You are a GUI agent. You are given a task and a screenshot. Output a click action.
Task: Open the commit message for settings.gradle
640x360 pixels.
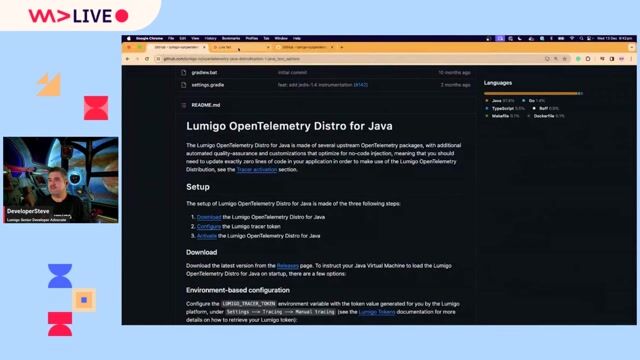(315, 85)
